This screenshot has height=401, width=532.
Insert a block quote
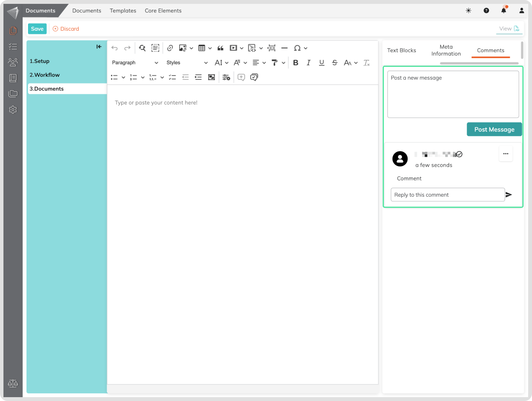point(220,48)
